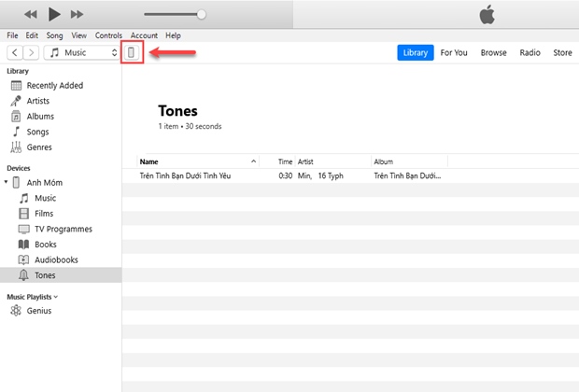Rewind to the previous track
The width and height of the screenshot is (579, 392).
pos(31,14)
